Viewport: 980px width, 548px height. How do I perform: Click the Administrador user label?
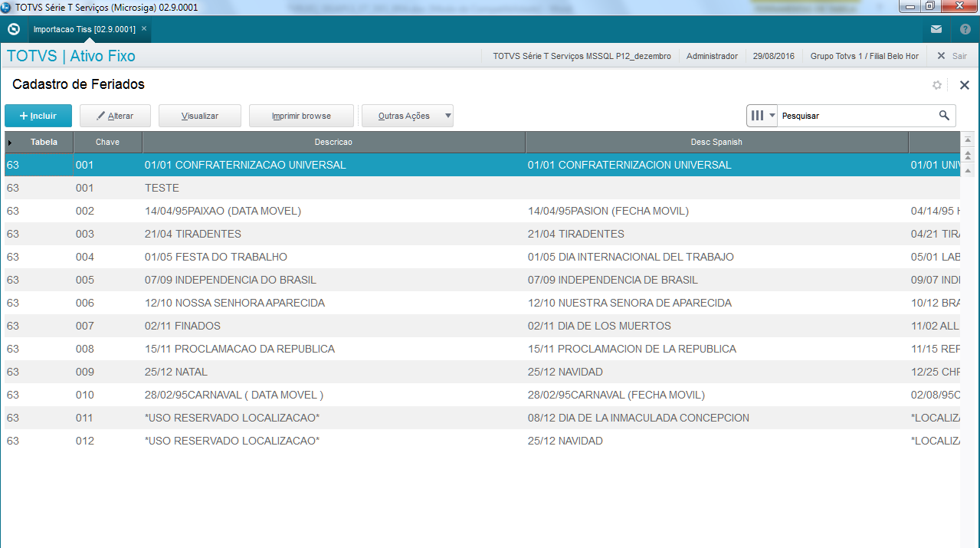click(x=712, y=56)
